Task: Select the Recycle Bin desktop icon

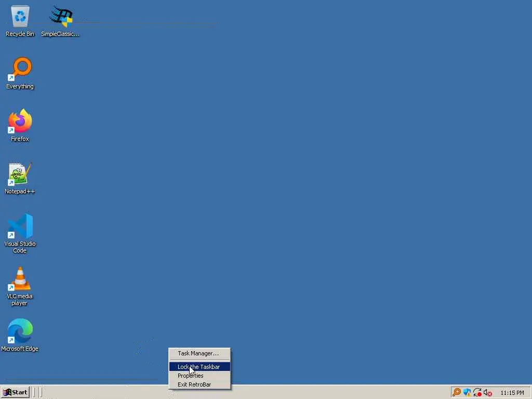Action: [x=20, y=21]
